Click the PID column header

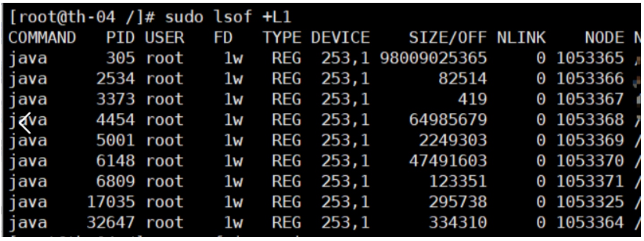(119, 38)
